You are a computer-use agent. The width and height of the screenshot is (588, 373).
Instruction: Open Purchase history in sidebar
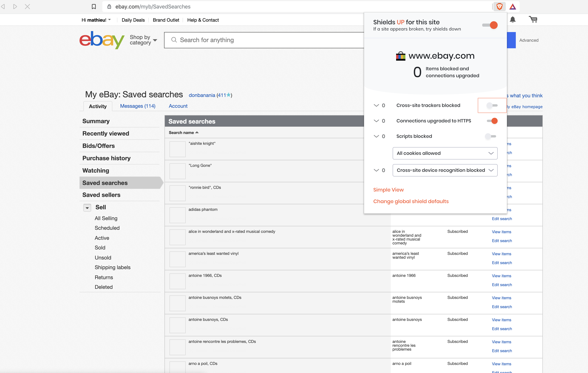(107, 158)
